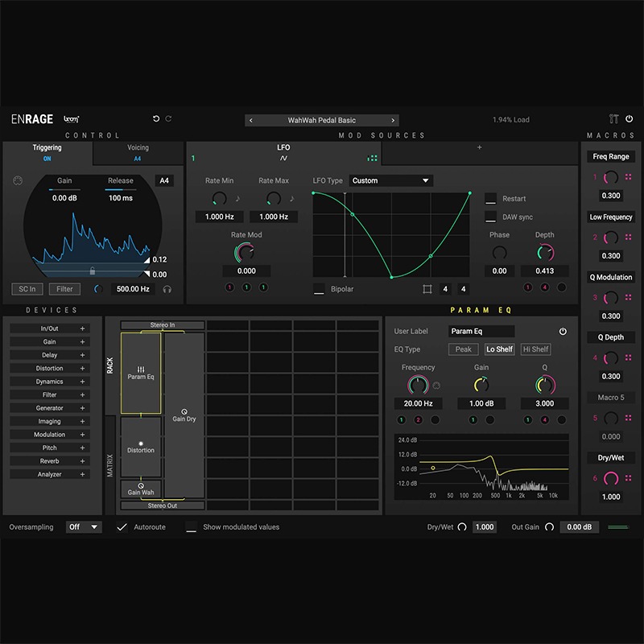Open the LFO Type dropdown
Viewport: 644px width, 644px height.
click(391, 180)
